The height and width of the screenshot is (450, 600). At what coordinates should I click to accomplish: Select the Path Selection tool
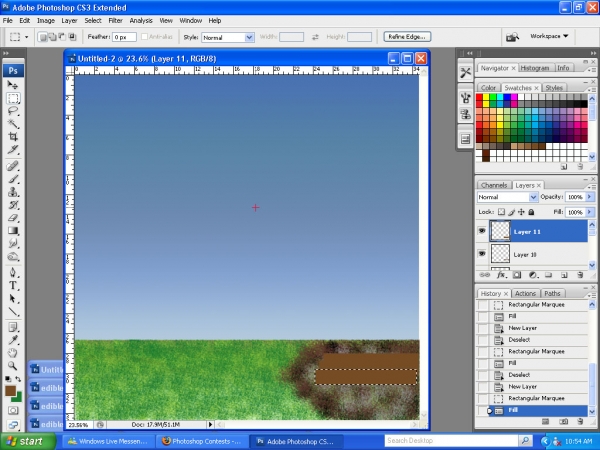13,298
